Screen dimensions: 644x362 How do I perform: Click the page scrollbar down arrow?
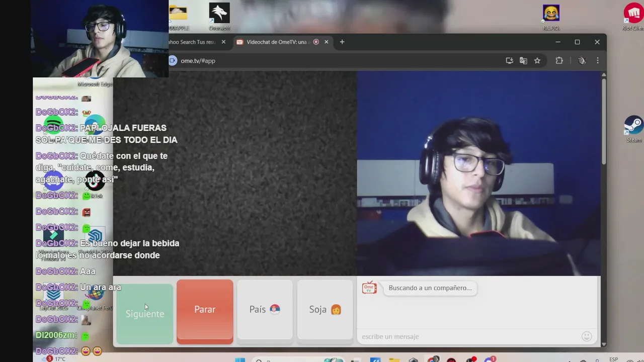click(604, 344)
